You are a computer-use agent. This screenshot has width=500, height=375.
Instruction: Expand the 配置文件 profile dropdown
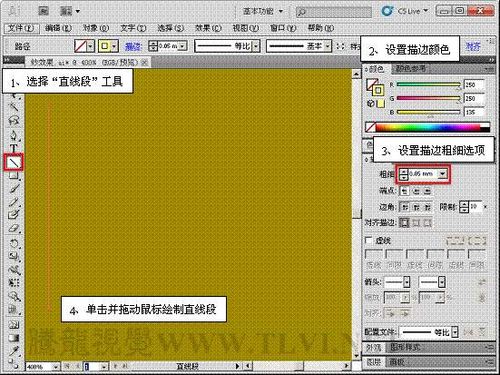[455, 332]
